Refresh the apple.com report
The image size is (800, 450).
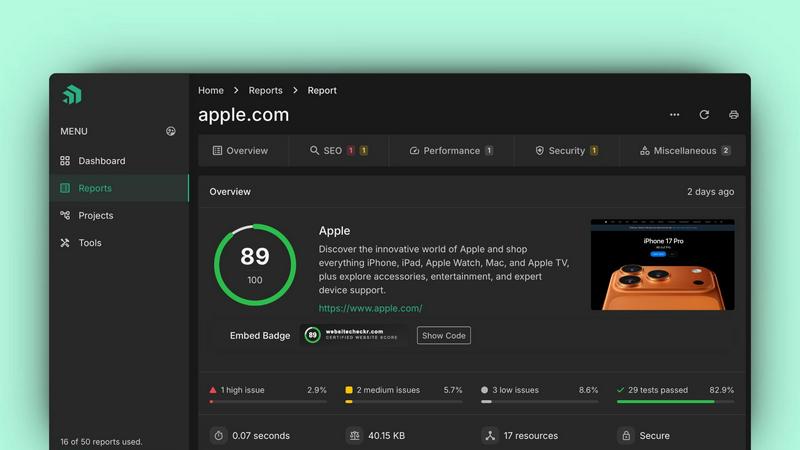pos(704,115)
